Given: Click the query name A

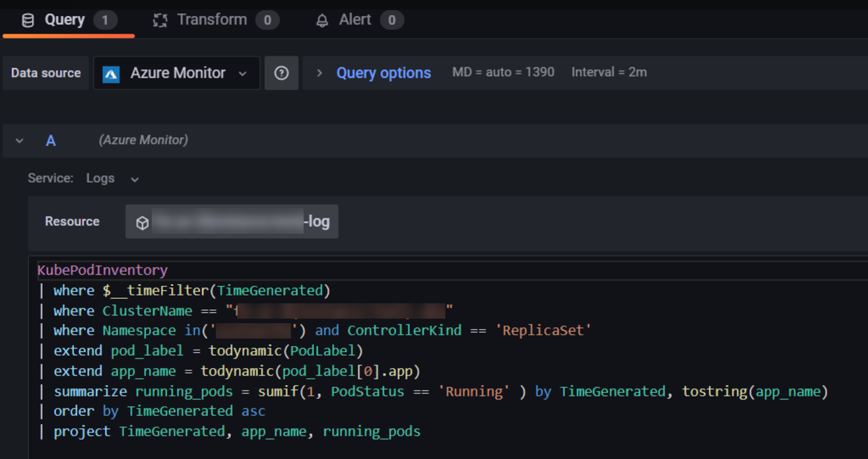Looking at the screenshot, I should coord(50,141).
